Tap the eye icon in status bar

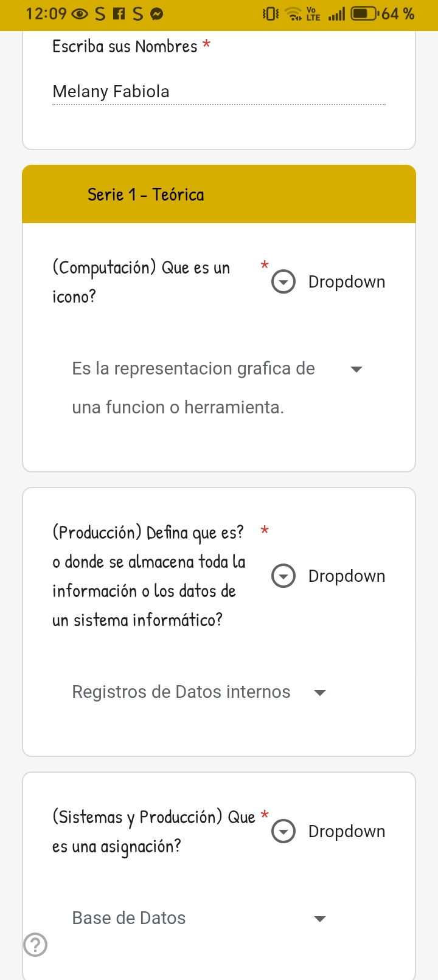click(x=80, y=14)
